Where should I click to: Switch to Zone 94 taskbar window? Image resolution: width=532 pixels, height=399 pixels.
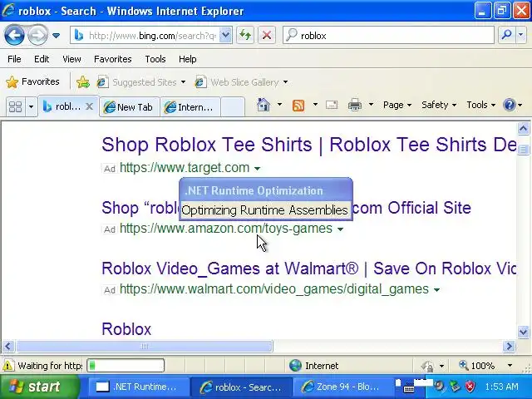click(341, 387)
